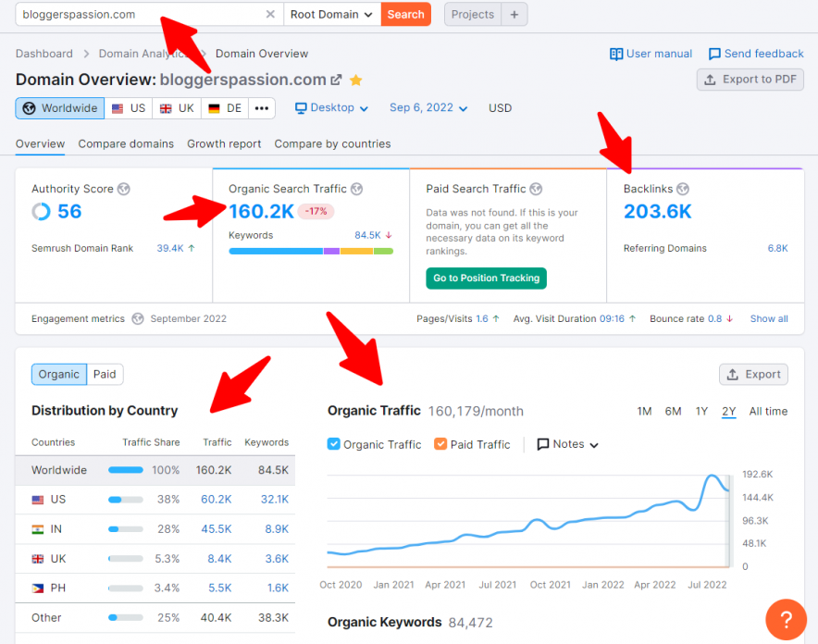Click the keywords distribution color bar
818x644 pixels.
[311, 252]
